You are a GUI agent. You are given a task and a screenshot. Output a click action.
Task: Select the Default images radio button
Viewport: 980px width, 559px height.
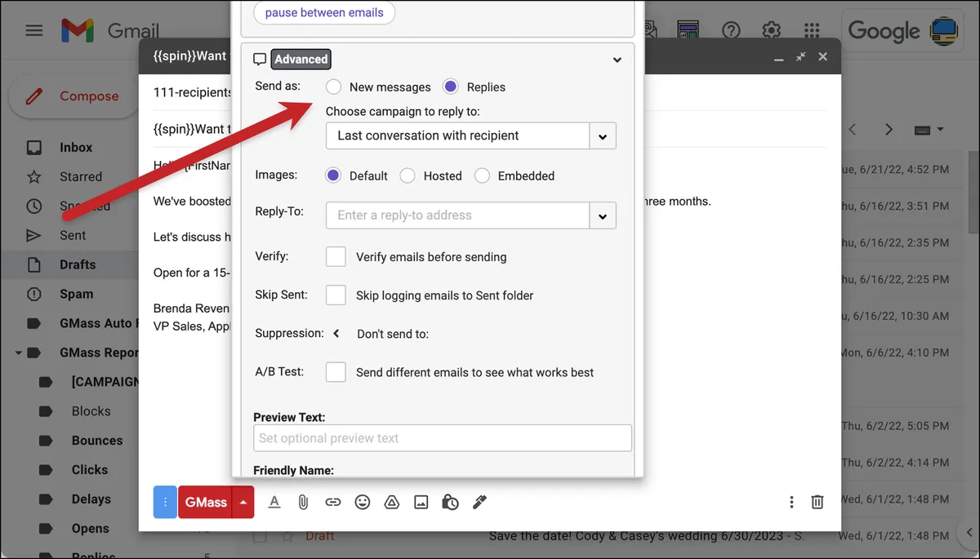tap(333, 175)
